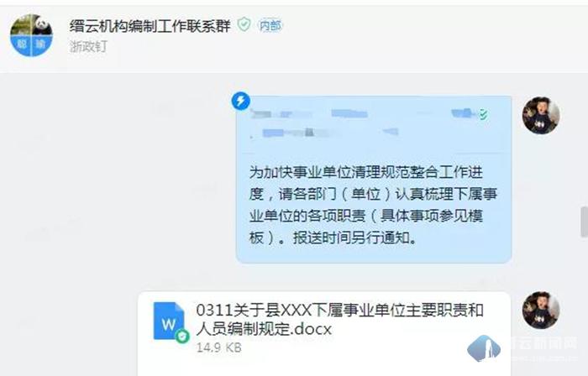Click the green shield verification icon beside group name
Screen dimensions: 588x376
click(244, 24)
